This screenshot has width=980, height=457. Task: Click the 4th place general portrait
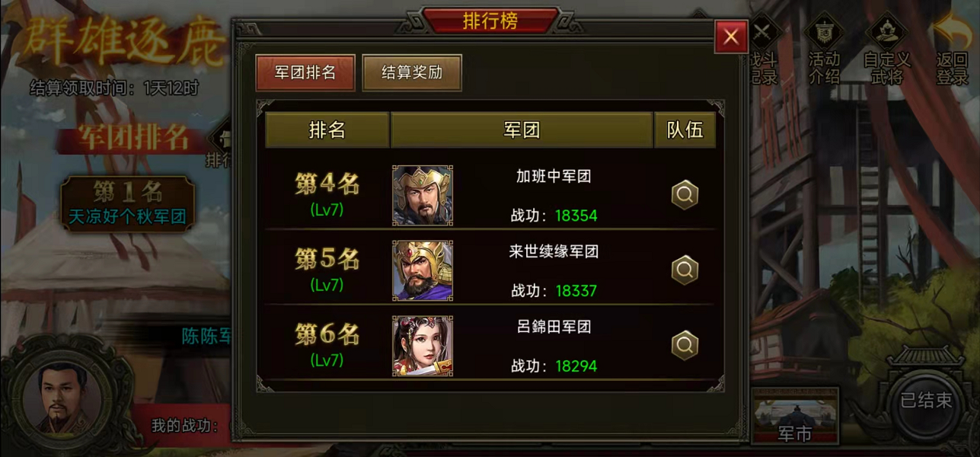coord(423,195)
